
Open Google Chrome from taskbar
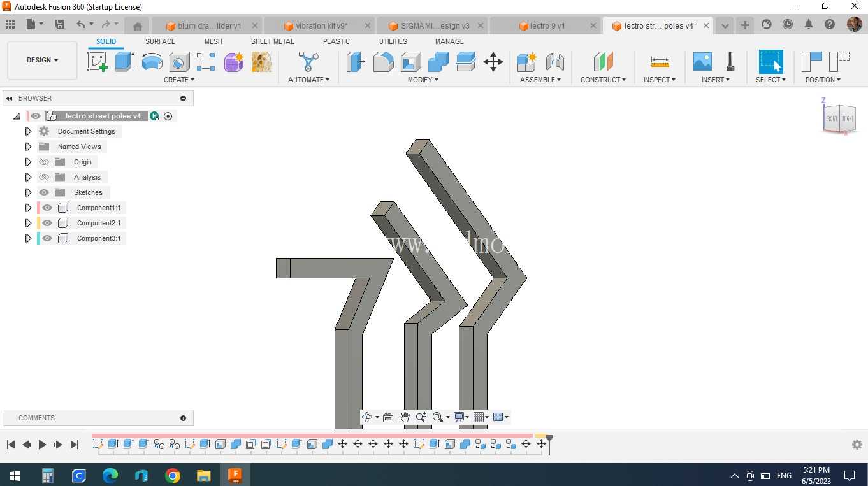click(x=173, y=475)
